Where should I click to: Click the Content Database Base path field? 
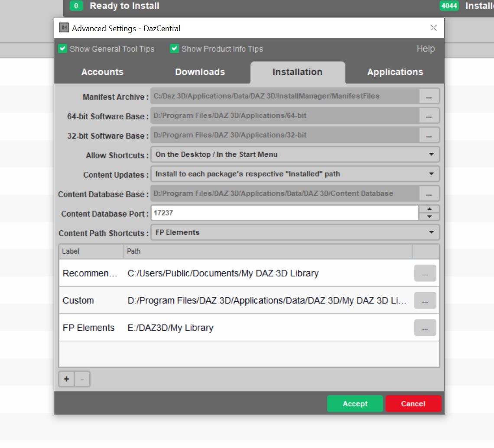point(285,194)
